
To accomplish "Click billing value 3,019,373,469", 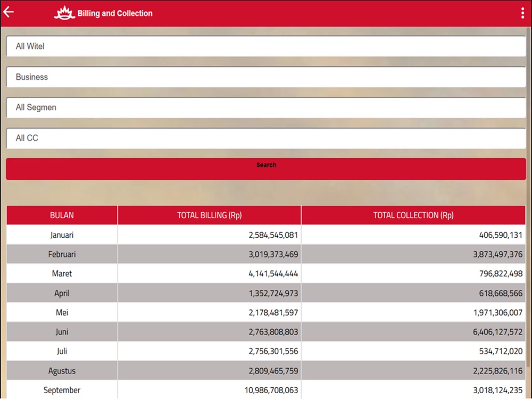I will point(273,254).
